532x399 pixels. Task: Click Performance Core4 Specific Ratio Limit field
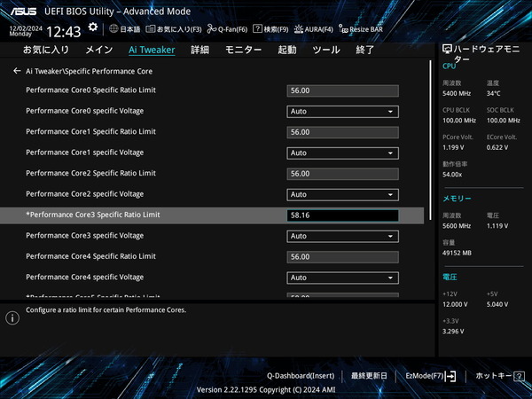click(342, 257)
